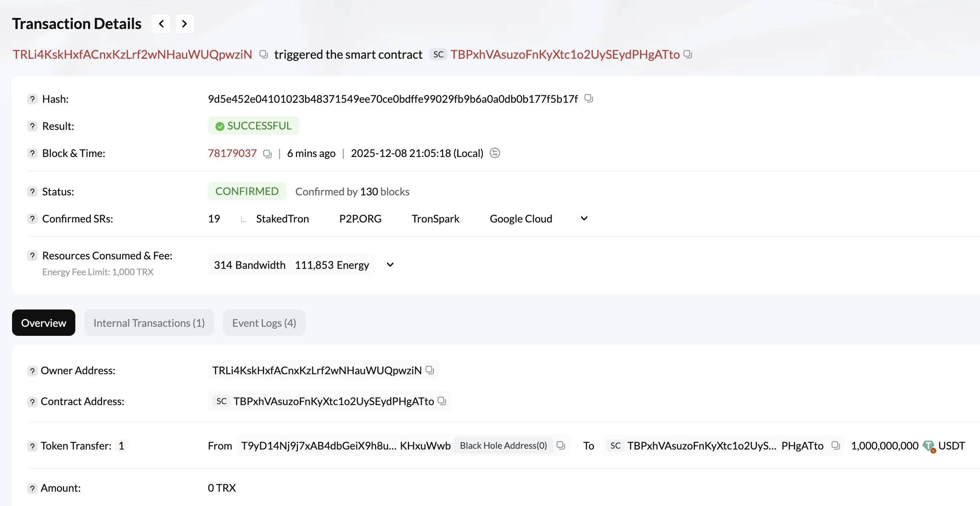Copy Owner Address in overview
This screenshot has height=506, width=980.
pos(429,370)
